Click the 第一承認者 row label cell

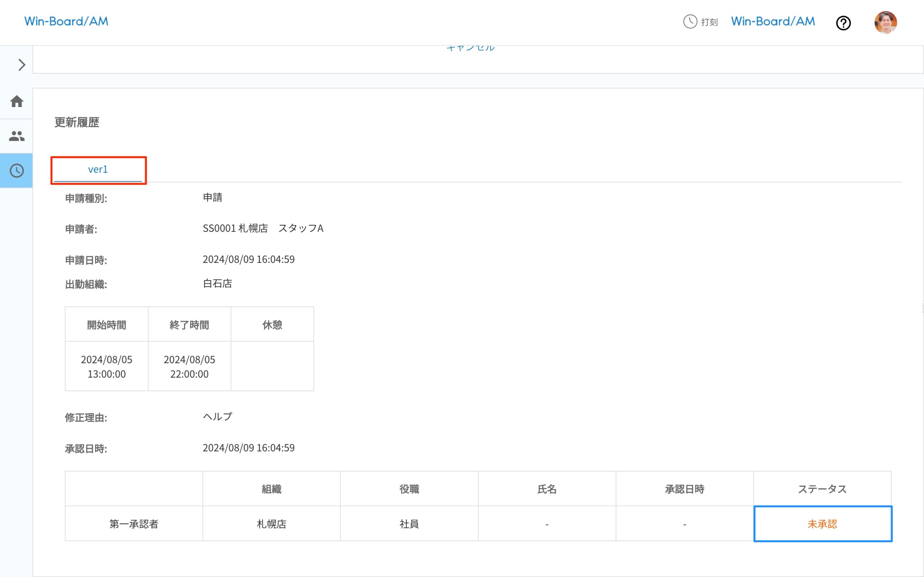(x=134, y=524)
